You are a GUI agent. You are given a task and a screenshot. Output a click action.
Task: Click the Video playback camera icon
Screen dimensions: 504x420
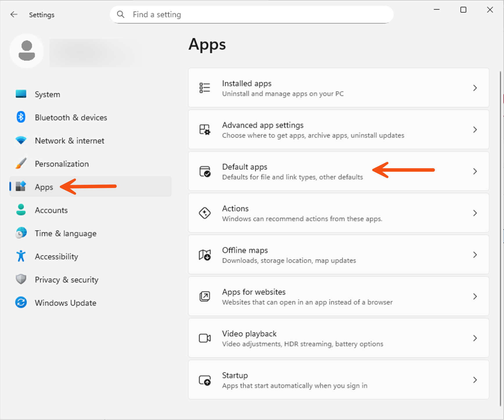click(x=205, y=338)
